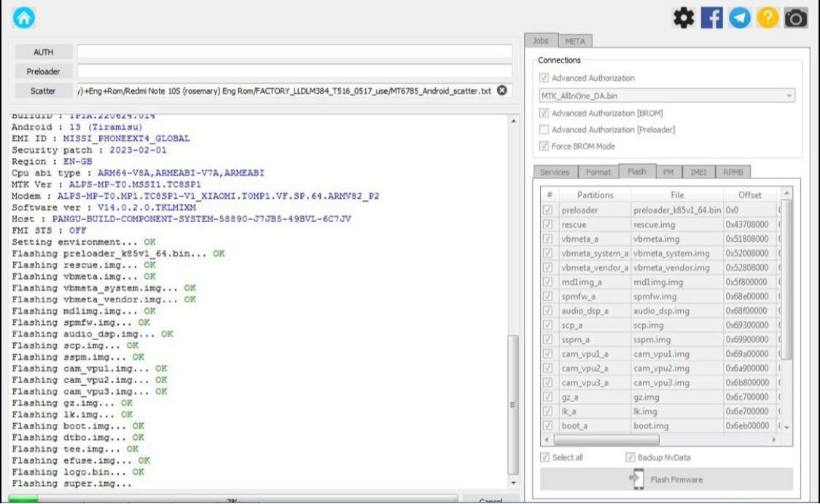Open settings via the gear icon
820x504 pixels.
[683, 17]
